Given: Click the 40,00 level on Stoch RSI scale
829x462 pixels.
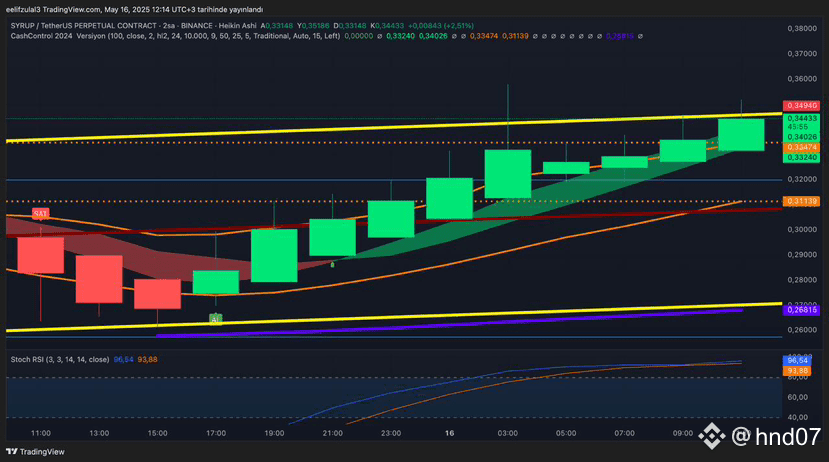Looking at the screenshot, I should point(797,417).
